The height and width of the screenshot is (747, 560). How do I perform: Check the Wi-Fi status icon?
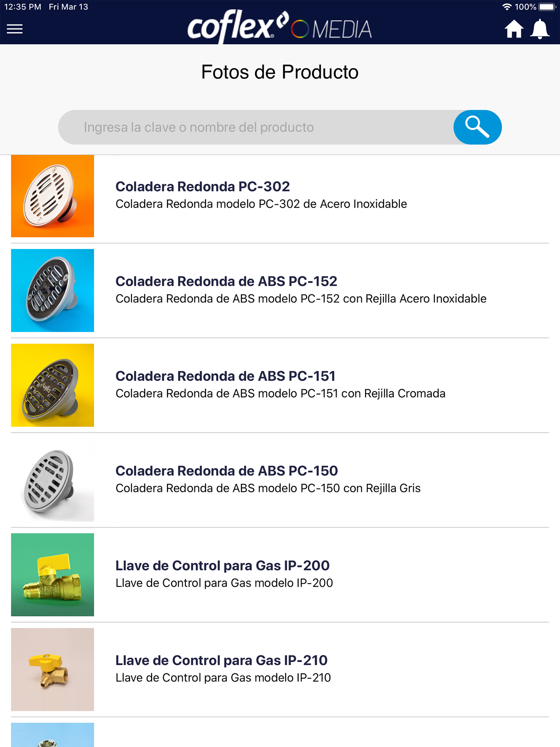pyautogui.click(x=507, y=7)
